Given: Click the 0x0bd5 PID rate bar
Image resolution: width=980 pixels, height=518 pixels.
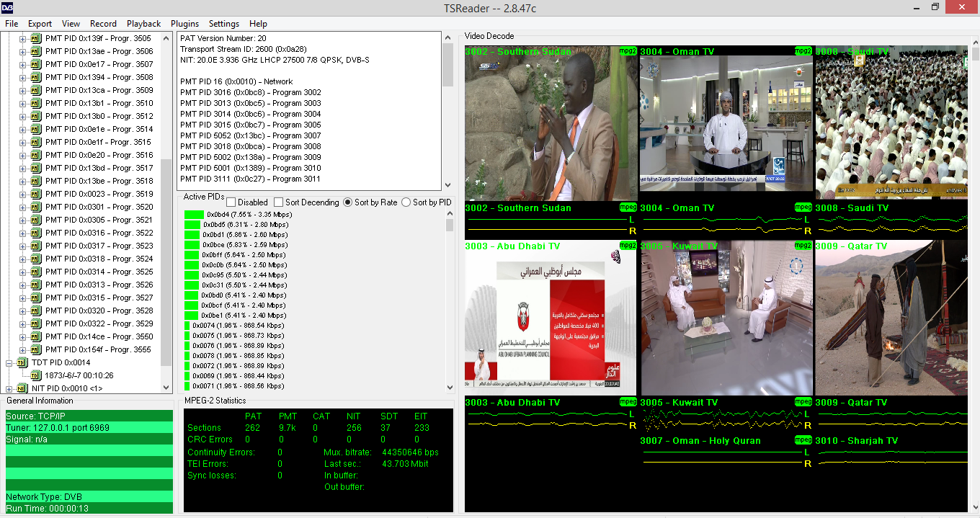Looking at the screenshot, I should pos(192,225).
